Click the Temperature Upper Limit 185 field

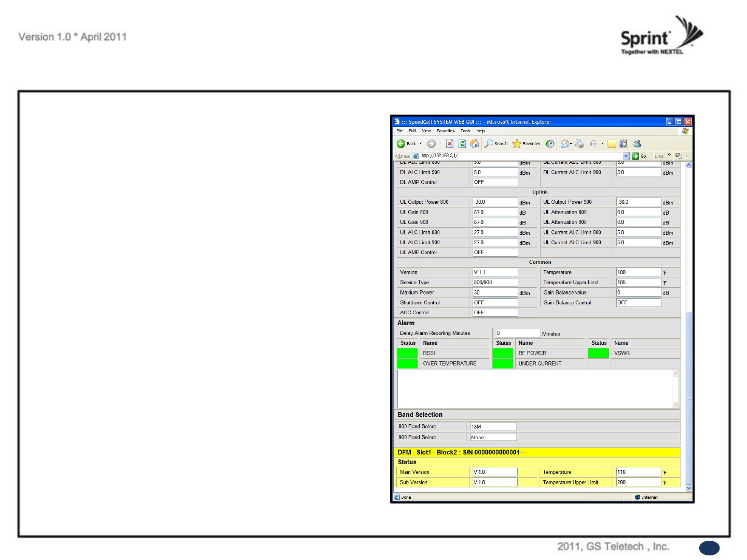[639, 283]
